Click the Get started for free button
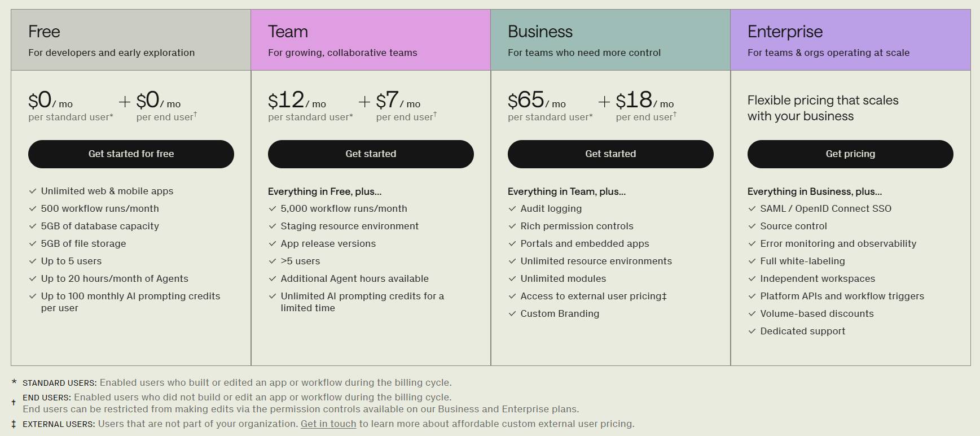 (x=131, y=154)
